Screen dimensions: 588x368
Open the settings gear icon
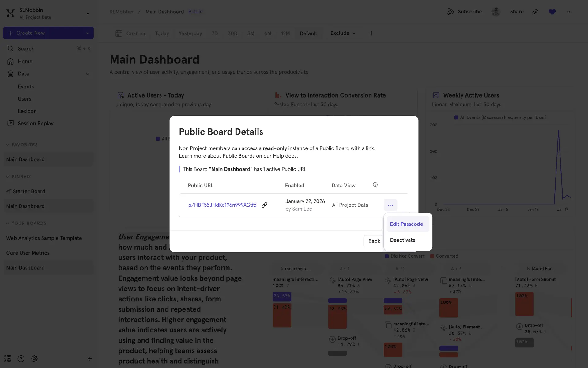point(34,358)
